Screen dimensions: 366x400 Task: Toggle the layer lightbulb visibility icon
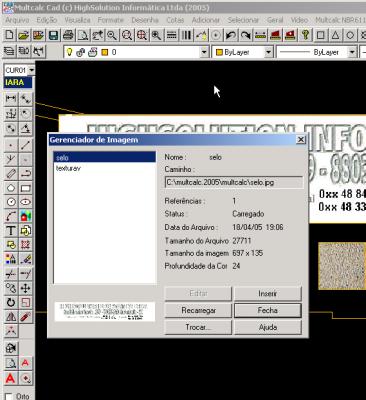(69, 52)
